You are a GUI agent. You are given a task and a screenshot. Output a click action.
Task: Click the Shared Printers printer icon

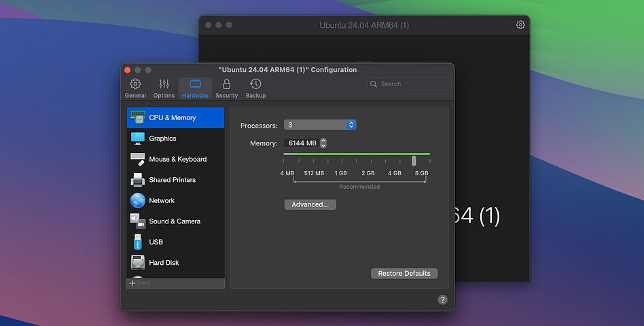click(138, 180)
